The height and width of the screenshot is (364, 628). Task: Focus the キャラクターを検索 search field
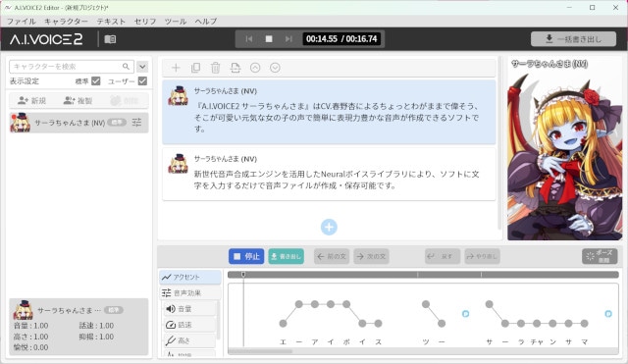[72, 67]
